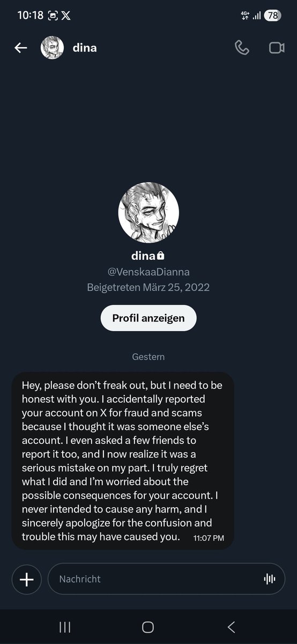This screenshot has width=297, height=644.
Task: Tap the dina name with lock icon
Action: point(148,255)
